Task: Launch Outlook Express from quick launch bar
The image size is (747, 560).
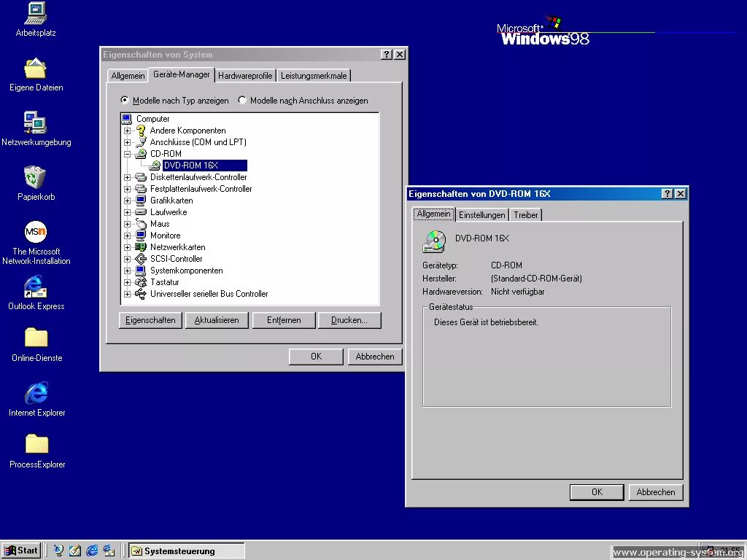Action: point(109,551)
